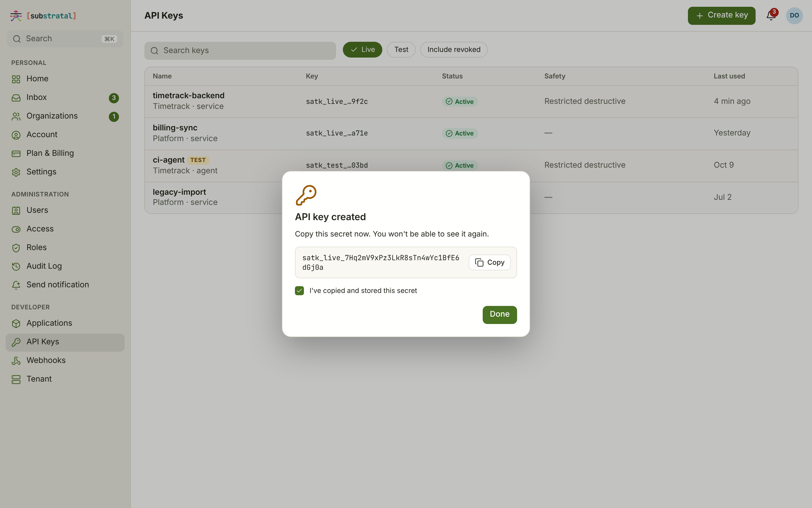Image resolution: width=812 pixels, height=508 pixels.
Task: Click the Safety column header
Action: [x=555, y=76]
